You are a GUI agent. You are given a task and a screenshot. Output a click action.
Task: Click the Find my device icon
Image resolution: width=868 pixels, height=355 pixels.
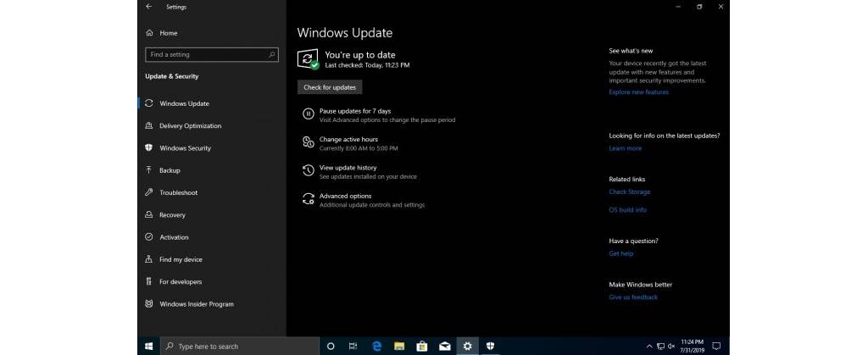click(x=149, y=258)
